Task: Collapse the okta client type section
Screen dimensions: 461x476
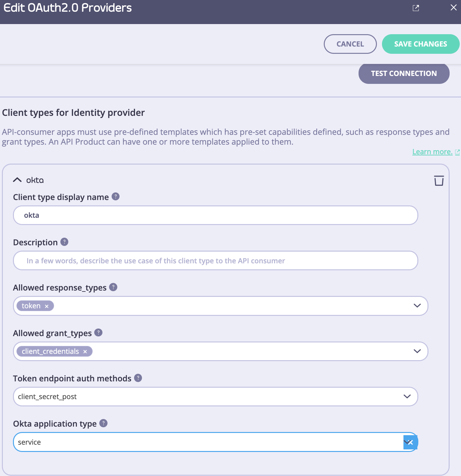Action: [x=17, y=180]
